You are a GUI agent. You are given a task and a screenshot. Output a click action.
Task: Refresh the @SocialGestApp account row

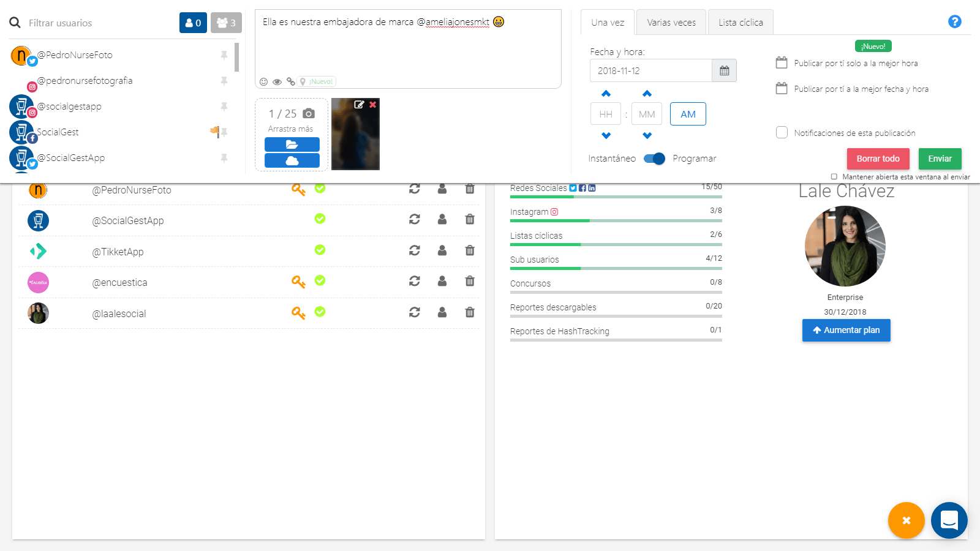(x=415, y=219)
